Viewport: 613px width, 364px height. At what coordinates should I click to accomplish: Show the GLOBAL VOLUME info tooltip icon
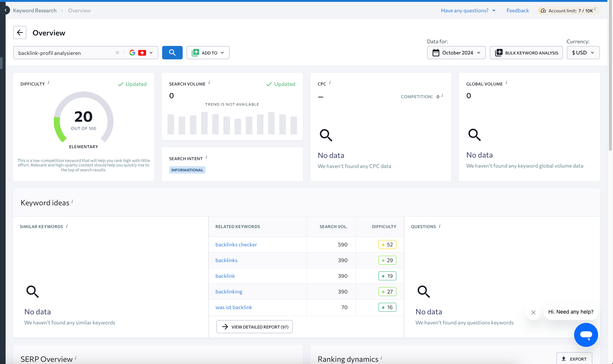click(x=507, y=83)
